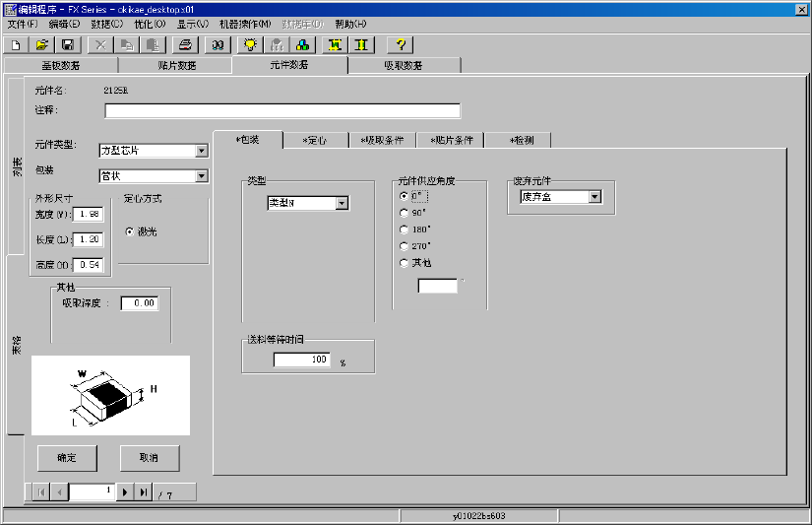This screenshot has width=812, height=525.
Task: Select the 其他 supply angle option
Action: (404, 263)
